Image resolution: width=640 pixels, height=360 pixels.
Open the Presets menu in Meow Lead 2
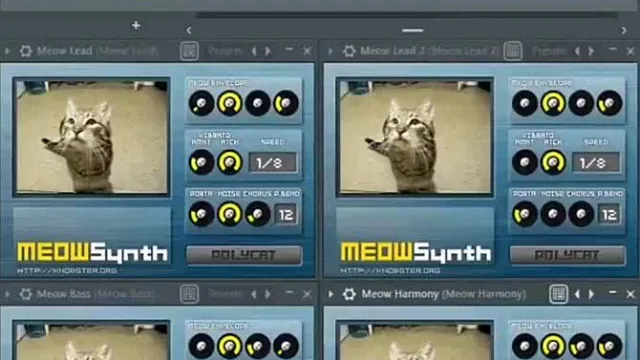pos(549,51)
